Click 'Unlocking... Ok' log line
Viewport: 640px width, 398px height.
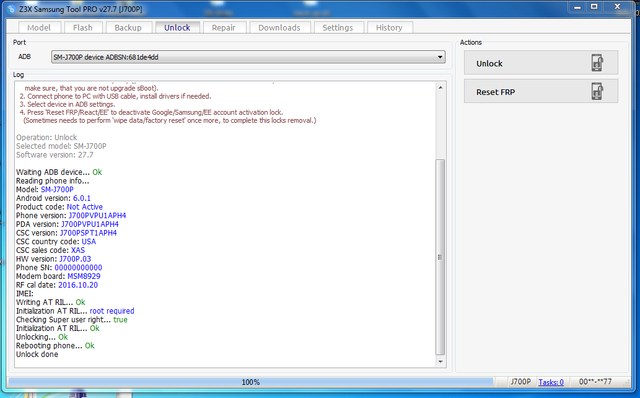point(42,337)
